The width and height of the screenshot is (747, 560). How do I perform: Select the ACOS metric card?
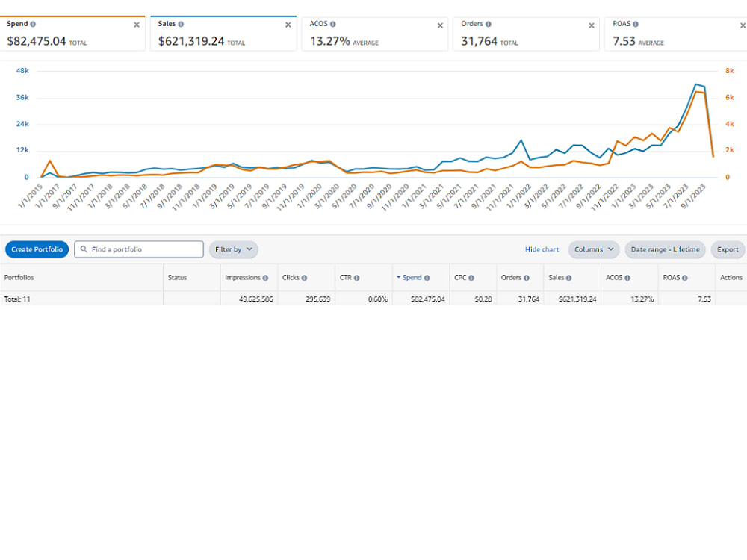point(375,34)
